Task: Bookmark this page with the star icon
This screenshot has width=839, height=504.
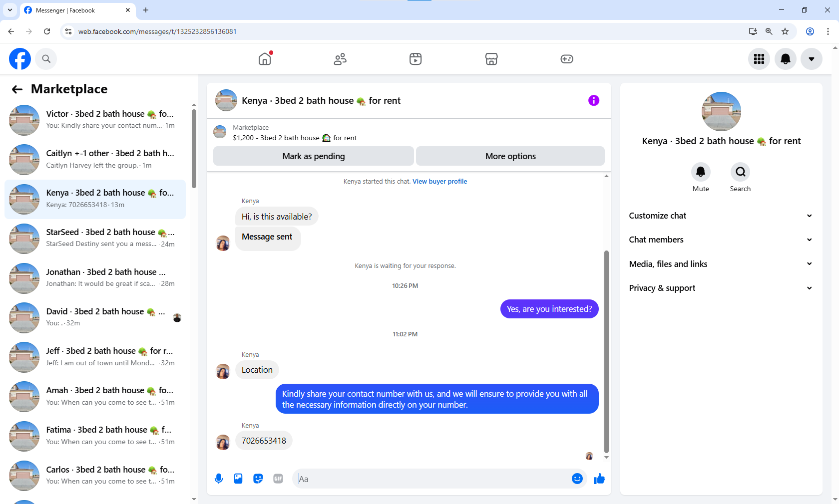Action: 785,31
